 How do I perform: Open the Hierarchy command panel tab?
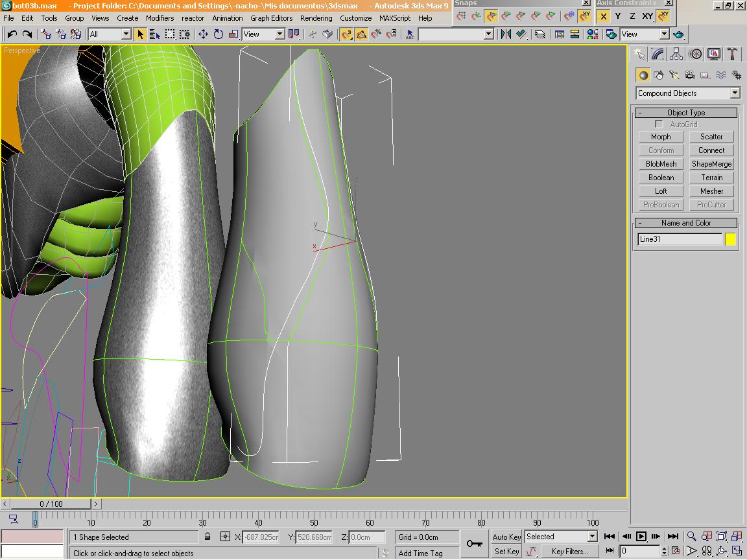pos(676,54)
